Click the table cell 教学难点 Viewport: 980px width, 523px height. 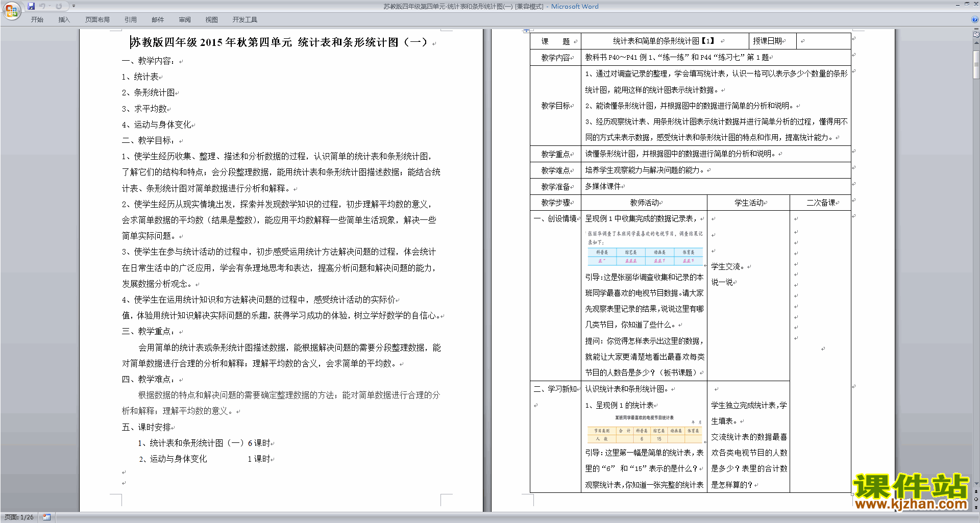point(555,170)
